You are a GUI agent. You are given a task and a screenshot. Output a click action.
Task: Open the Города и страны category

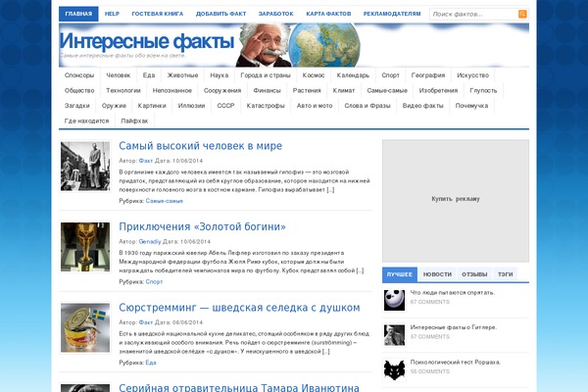(266, 75)
